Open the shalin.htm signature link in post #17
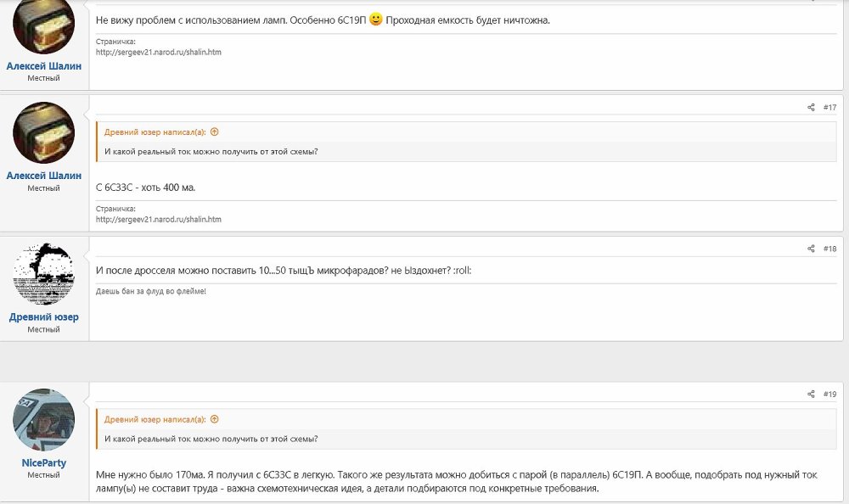 coord(158,219)
